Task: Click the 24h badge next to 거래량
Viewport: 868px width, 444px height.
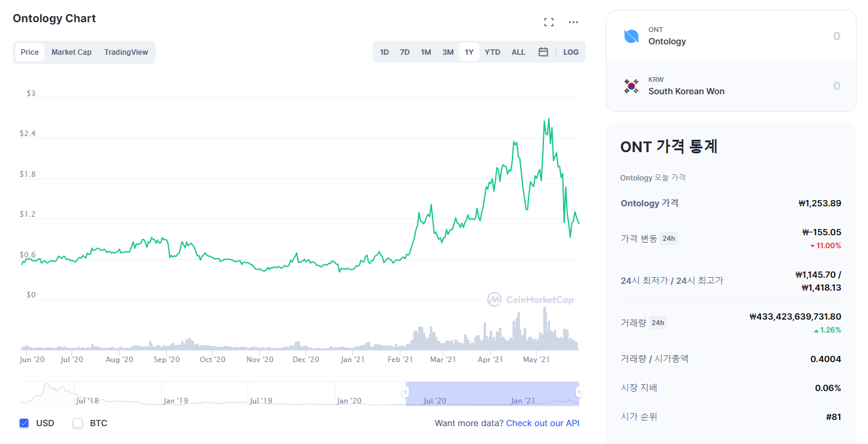Action: (x=658, y=323)
